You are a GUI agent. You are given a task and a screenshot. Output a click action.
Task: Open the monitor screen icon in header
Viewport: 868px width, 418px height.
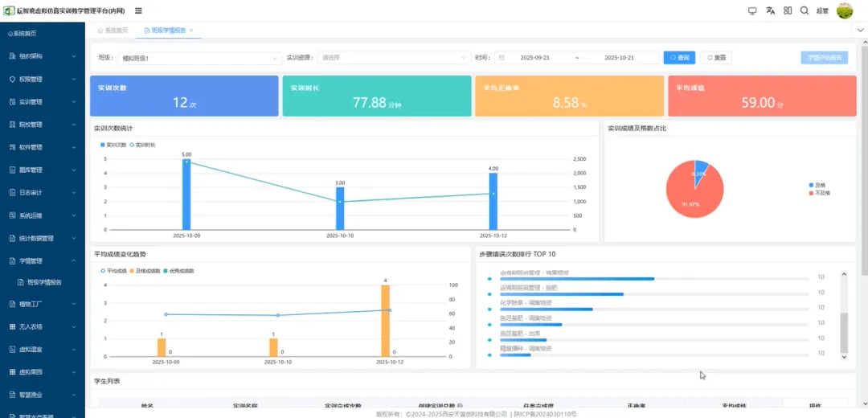[x=751, y=10]
